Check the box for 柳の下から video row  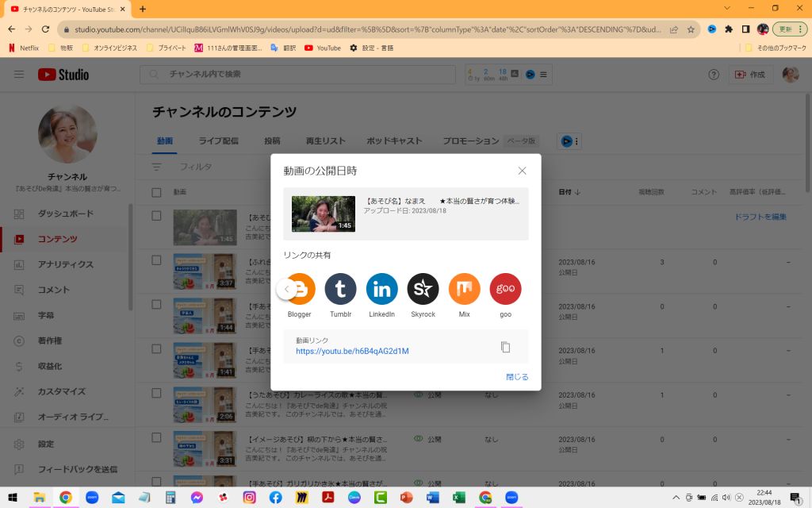click(156, 437)
